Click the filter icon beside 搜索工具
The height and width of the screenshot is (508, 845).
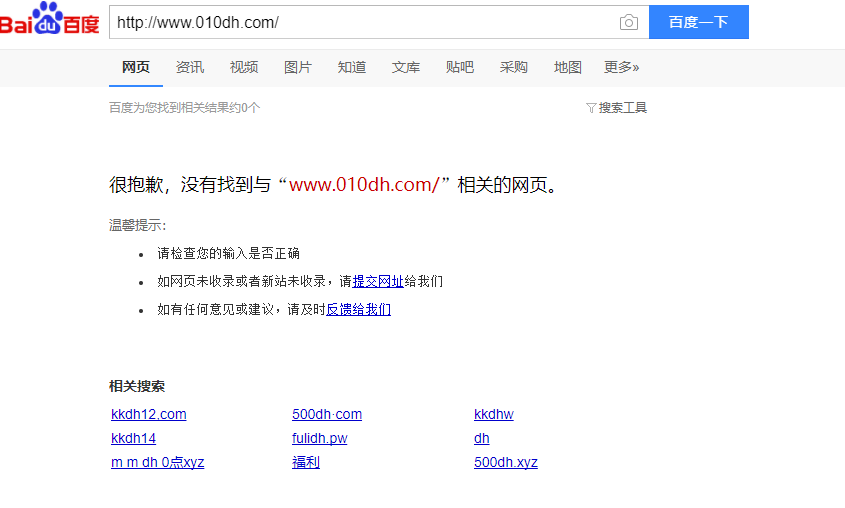pyautogui.click(x=591, y=108)
